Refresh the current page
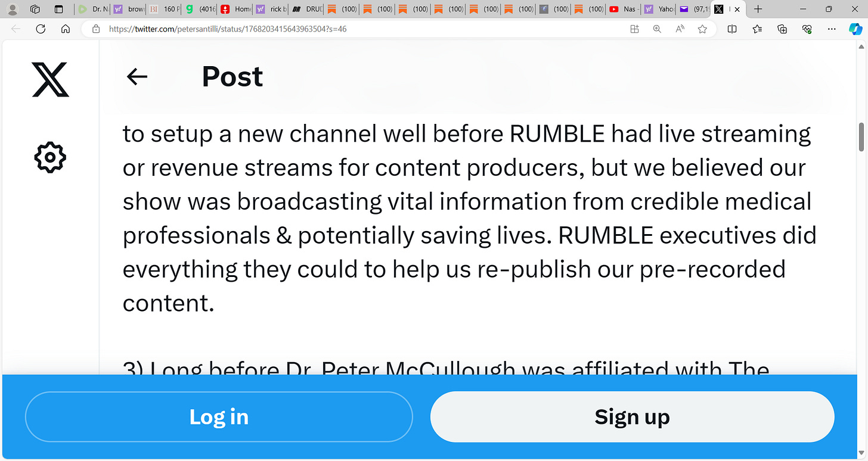The height and width of the screenshot is (461, 868). pyautogui.click(x=41, y=29)
